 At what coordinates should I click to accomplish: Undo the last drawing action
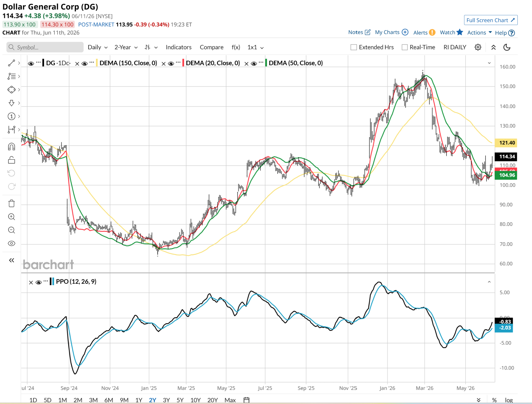tap(11, 173)
